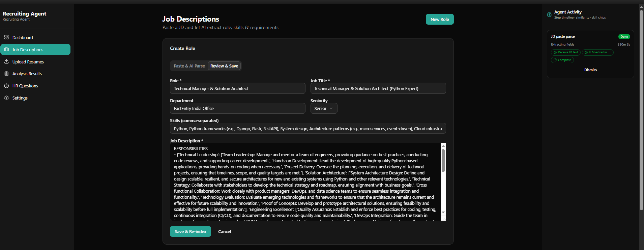Viewport: 644px width, 250px height.
Task: Open the Seniority dropdown
Action: click(x=324, y=108)
